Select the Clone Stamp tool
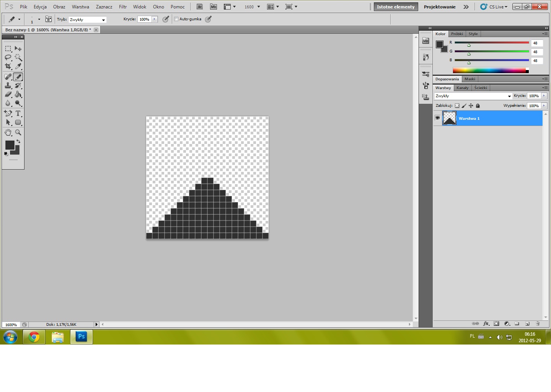This screenshot has height=392, width=551. point(8,85)
